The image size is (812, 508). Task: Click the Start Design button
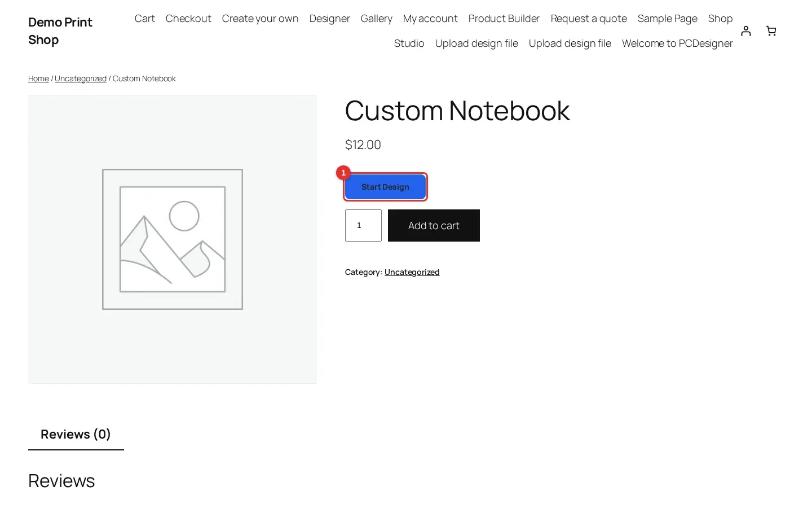pos(385,187)
